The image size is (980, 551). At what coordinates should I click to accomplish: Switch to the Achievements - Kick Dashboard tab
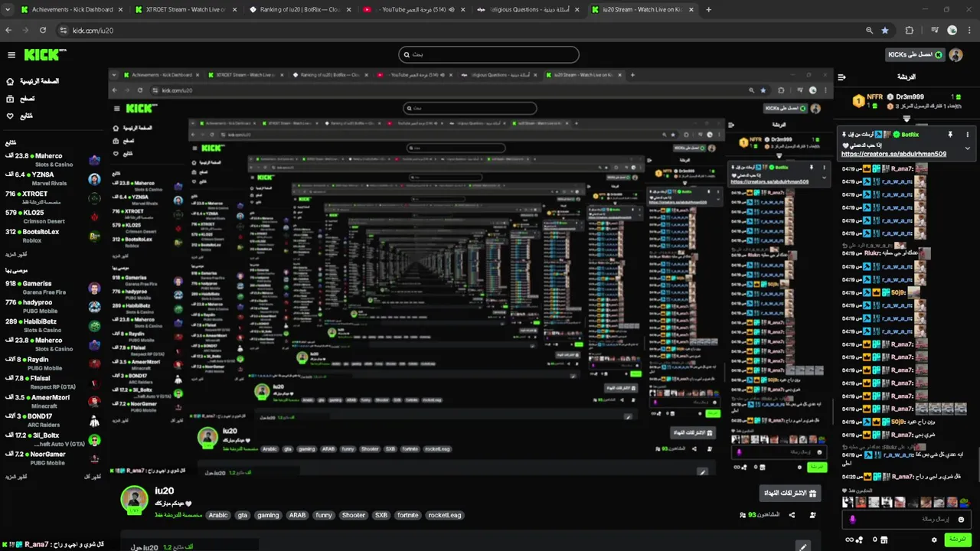click(x=71, y=10)
